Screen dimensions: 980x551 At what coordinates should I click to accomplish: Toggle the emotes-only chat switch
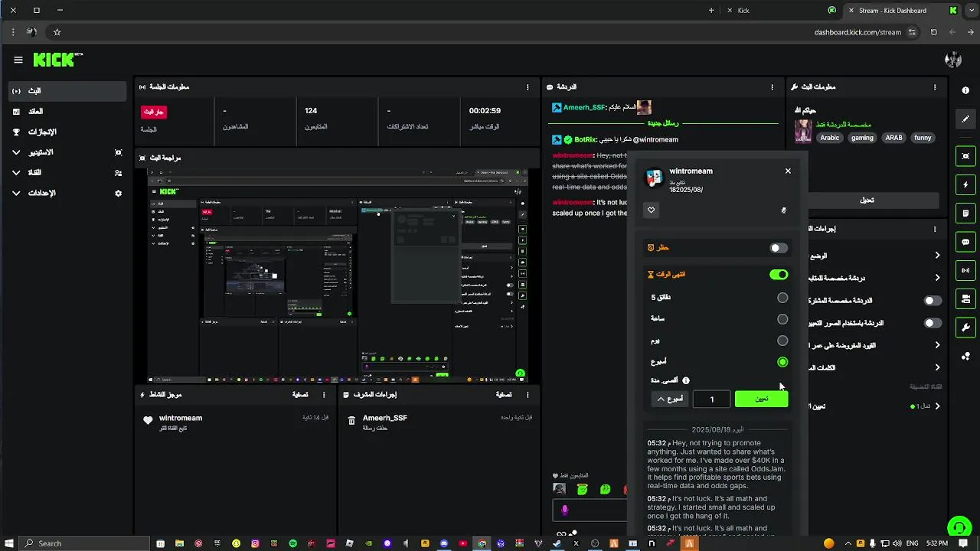(933, 323)
